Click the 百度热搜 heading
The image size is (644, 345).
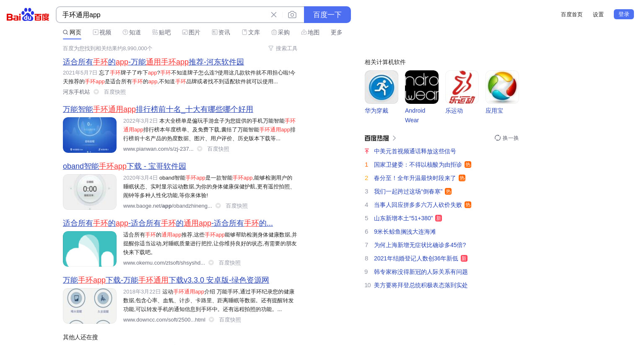(377, 138)
